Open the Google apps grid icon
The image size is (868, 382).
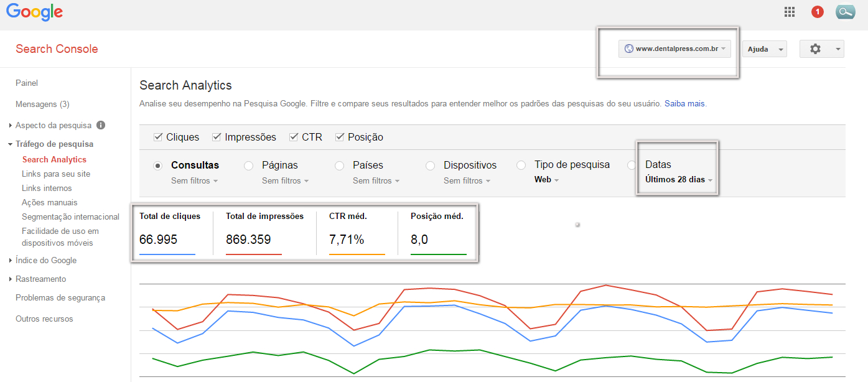790,12
